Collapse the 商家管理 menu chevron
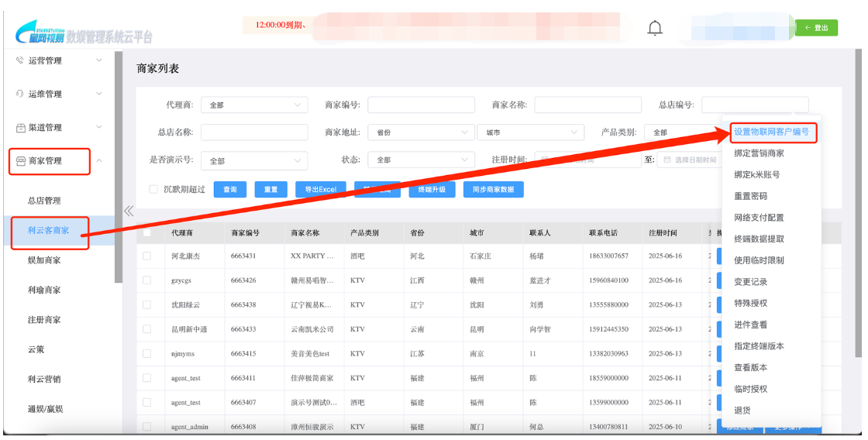This screenshot has height=440, width=868. [99, 160]
